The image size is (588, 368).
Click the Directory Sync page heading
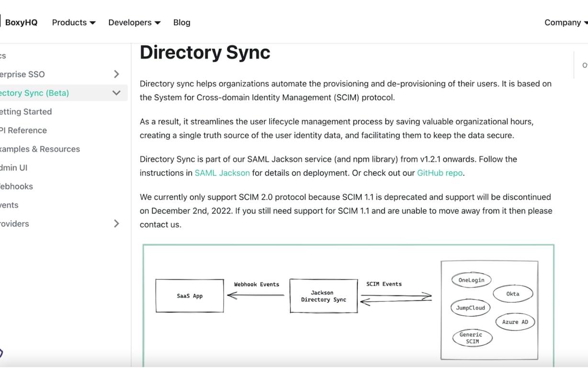click(204, 52)
